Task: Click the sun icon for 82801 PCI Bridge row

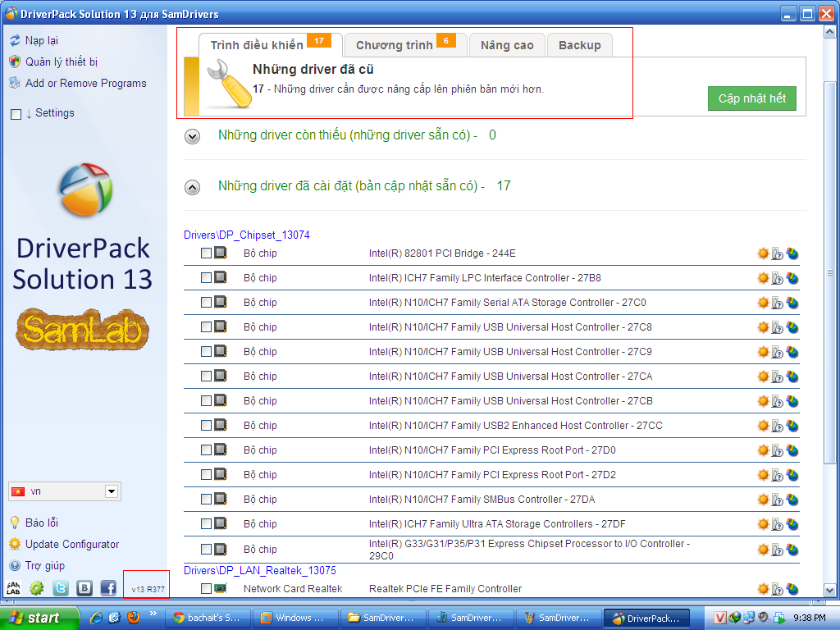Action: pyautogui.click(x=764, y=253)
